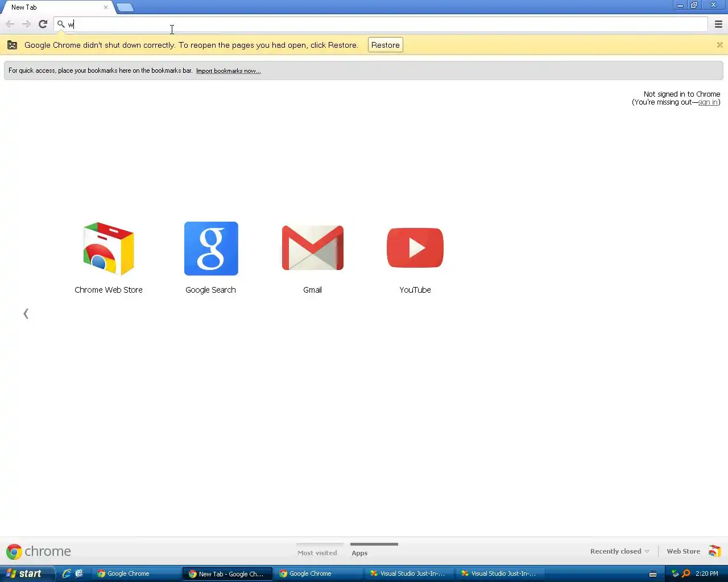This screenshot has width=728, height=582.
Task: Click the browser Forward arrow
Action: (26, 24)
